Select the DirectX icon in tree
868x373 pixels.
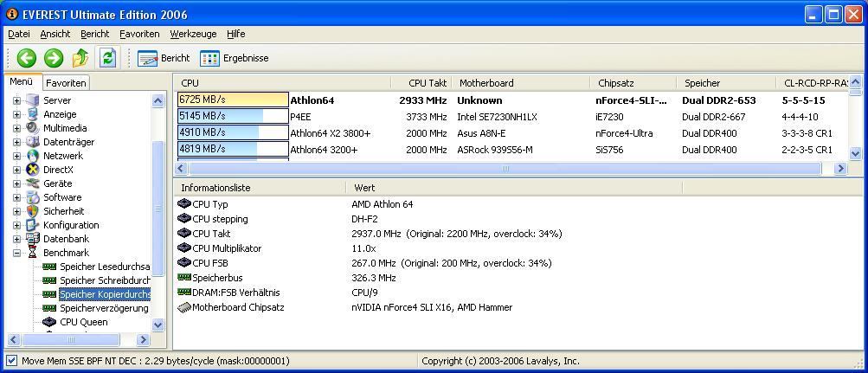click(33, 170)
